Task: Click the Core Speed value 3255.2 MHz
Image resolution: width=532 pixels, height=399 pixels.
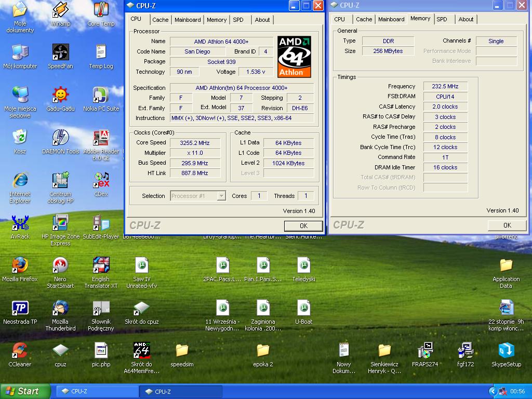Action: tap(195, 143)
